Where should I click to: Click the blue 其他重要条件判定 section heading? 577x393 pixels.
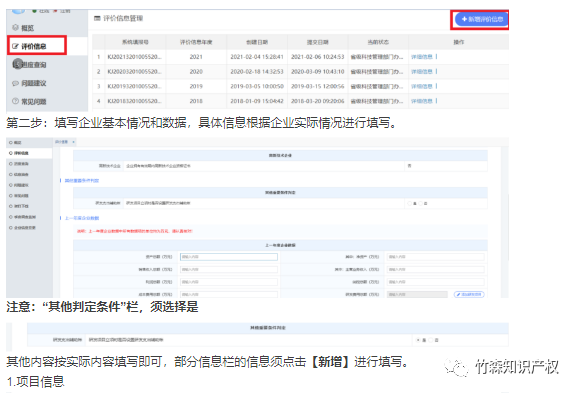(x=82, y=181)
